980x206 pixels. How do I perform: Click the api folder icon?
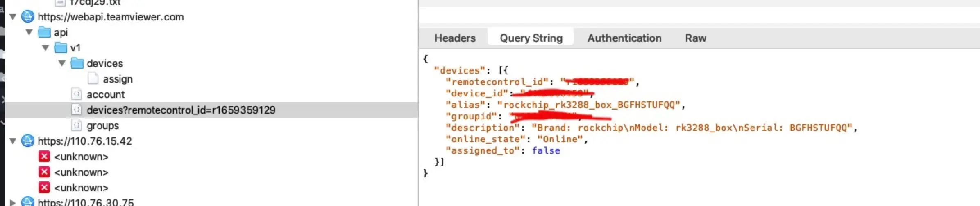tap(44, 32)
